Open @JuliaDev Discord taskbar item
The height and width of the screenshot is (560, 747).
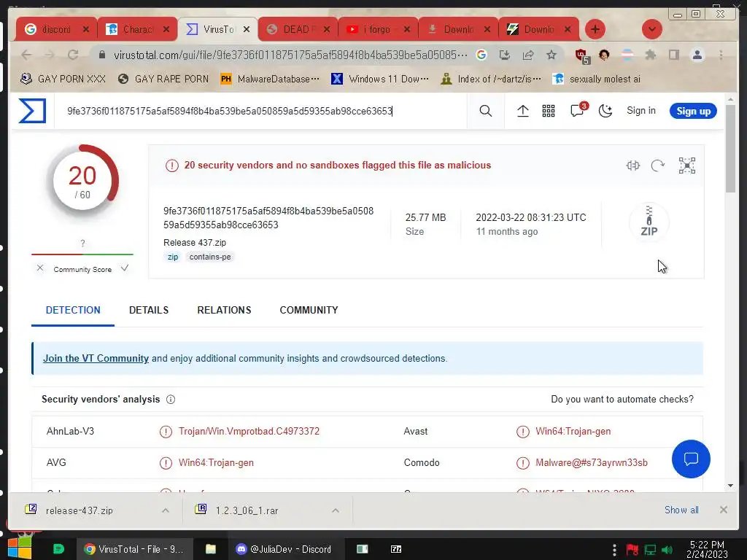[x=284, y=549]
